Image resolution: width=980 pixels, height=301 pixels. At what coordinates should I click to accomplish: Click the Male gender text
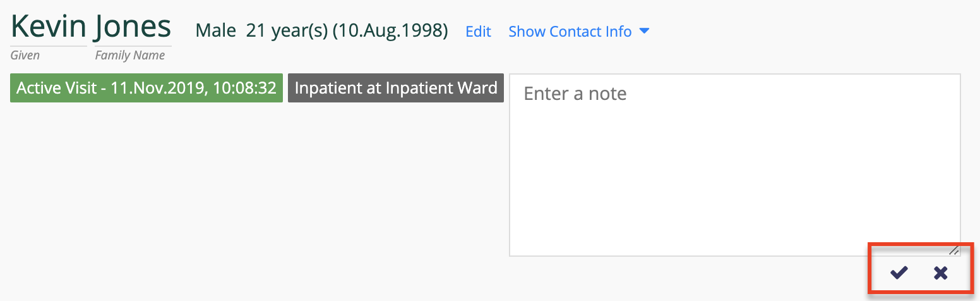[215, 30]
